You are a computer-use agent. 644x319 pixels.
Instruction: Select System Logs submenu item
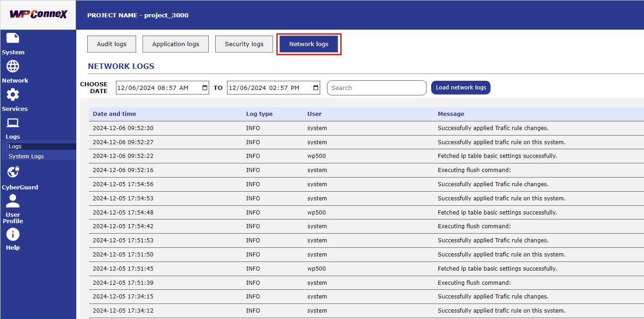(x=26, y=156)
